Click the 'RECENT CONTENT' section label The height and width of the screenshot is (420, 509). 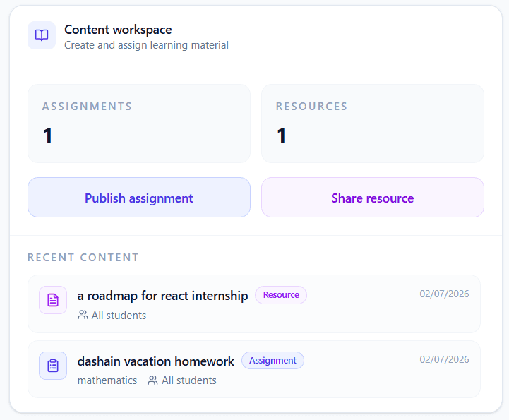(x=83, y=258)
